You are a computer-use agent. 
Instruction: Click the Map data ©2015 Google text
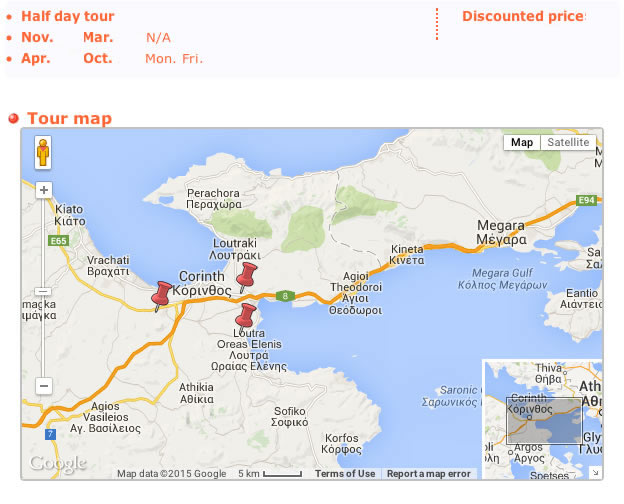coord(172,474)
